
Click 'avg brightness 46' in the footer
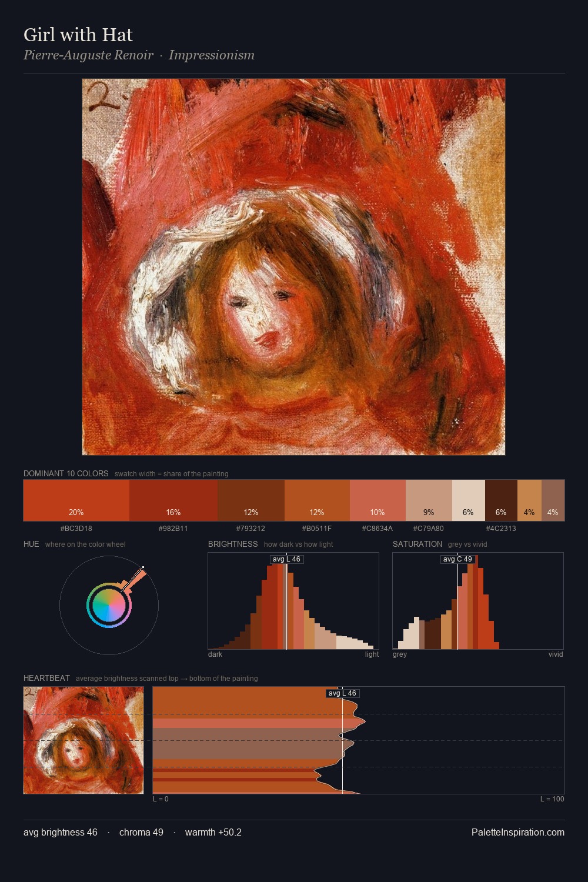tap(61, 832)
